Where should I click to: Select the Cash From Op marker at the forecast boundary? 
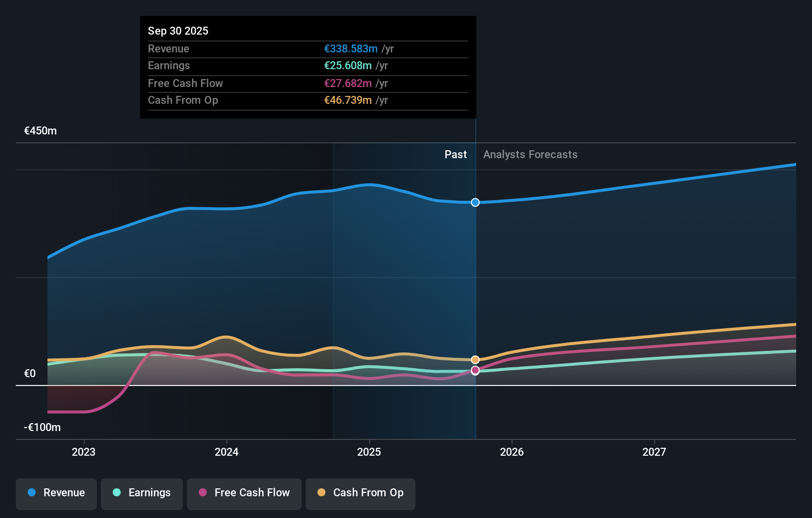[475, 359]
